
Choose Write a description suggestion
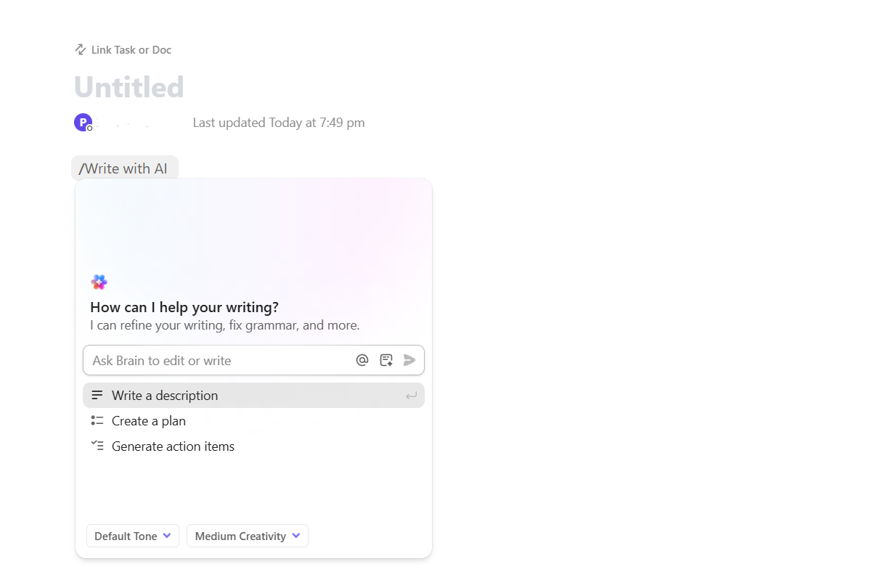pos(165,395)
